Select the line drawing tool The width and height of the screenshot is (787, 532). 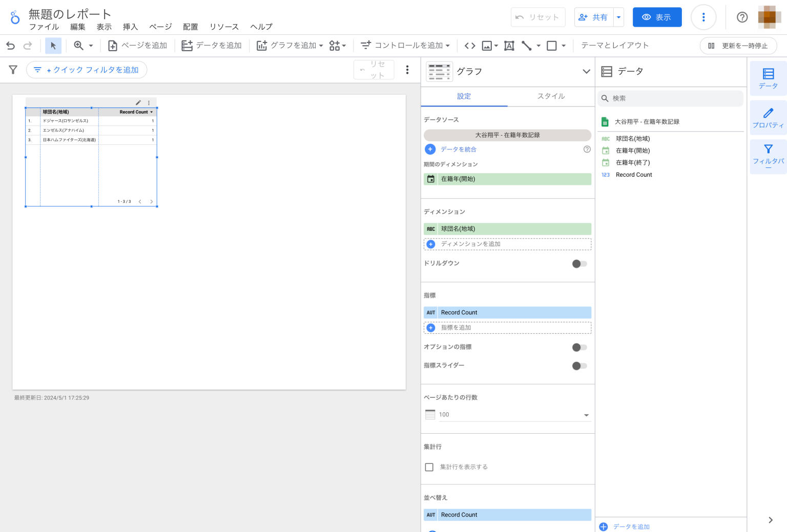[527, 46]
